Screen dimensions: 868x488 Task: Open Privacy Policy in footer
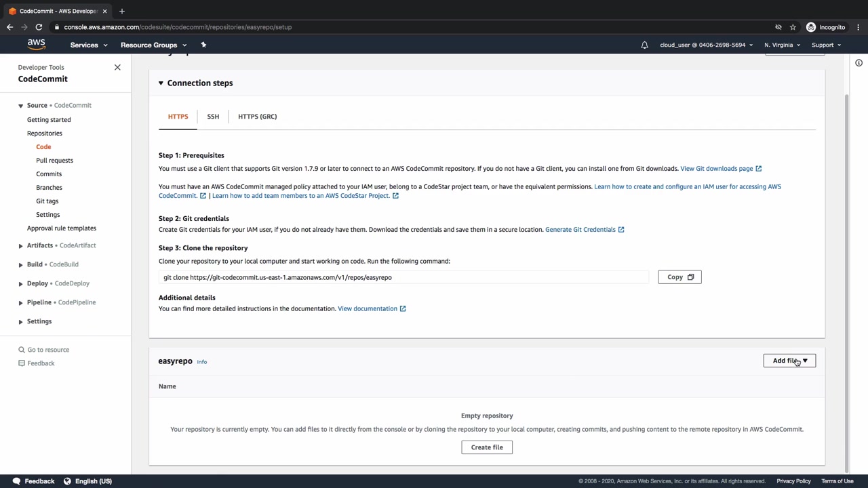(793, 481)
